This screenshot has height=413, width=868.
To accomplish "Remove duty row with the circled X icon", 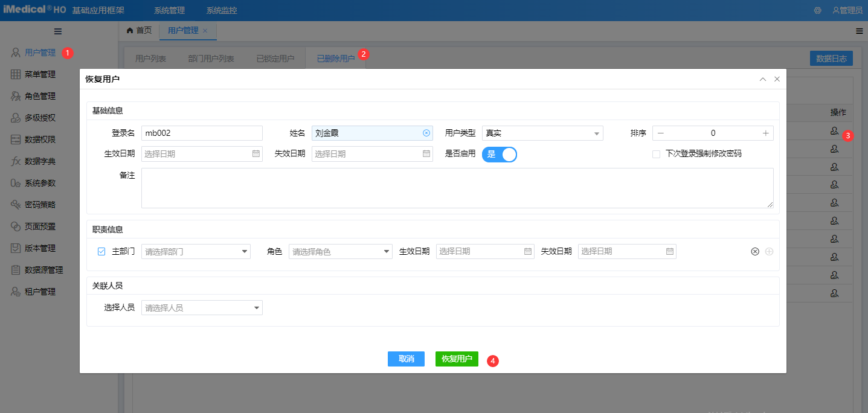I will (x=754, y=252).
